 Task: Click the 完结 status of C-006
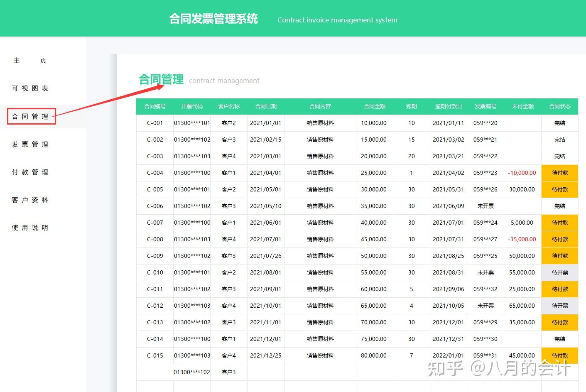point(560,206)
